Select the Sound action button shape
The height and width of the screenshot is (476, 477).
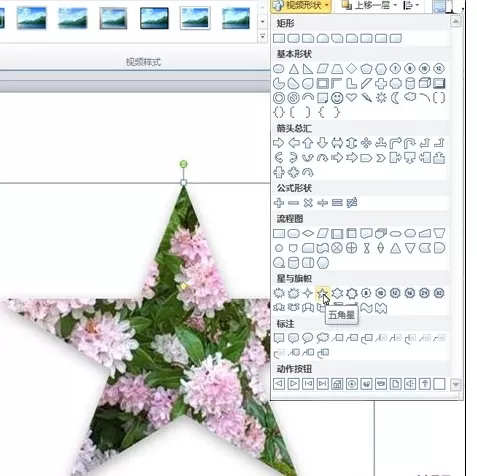(410, 384)
